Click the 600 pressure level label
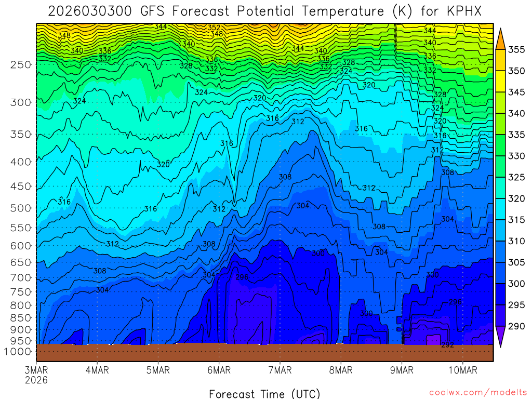The height and width of the screenshot is (399, 532). [x=21, y=246]
